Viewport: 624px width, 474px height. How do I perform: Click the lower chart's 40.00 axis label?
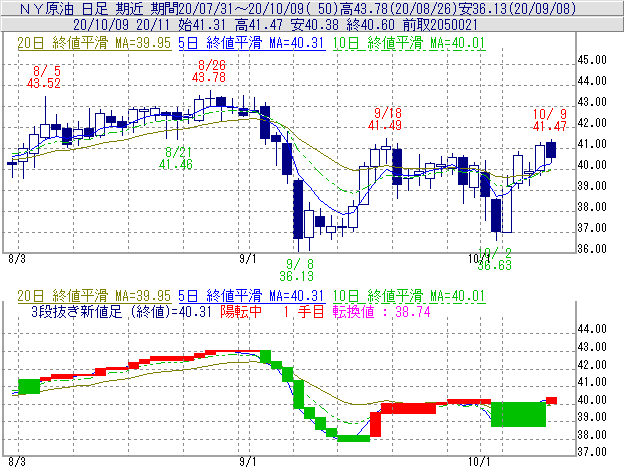click(x=592, y=400)
